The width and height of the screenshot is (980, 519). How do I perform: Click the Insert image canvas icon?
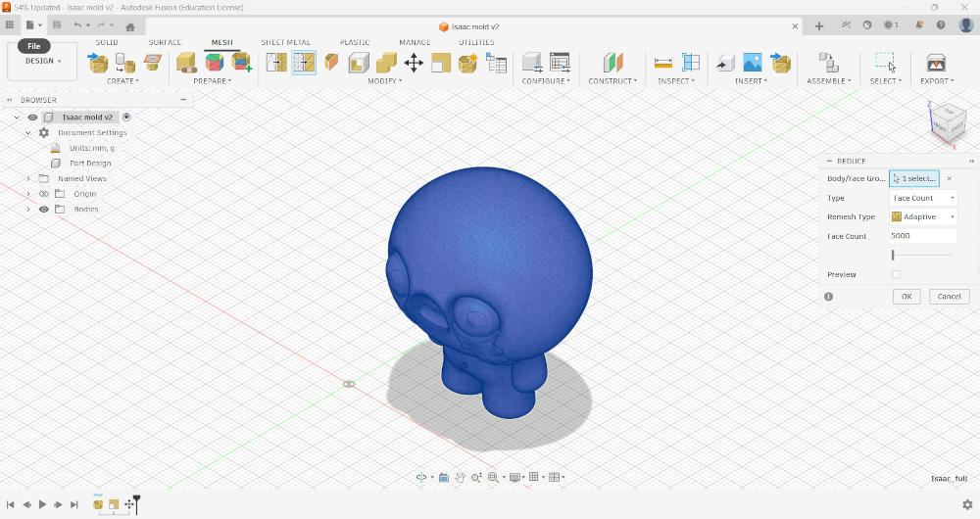[753, 63]
